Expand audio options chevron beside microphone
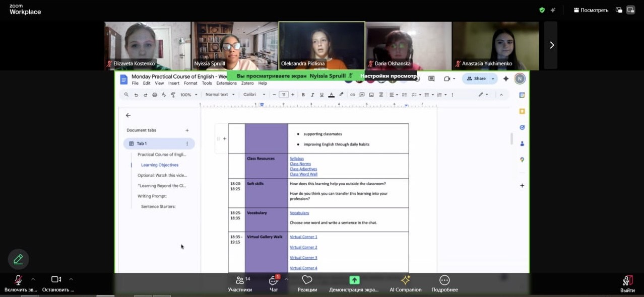 point(33,279)
